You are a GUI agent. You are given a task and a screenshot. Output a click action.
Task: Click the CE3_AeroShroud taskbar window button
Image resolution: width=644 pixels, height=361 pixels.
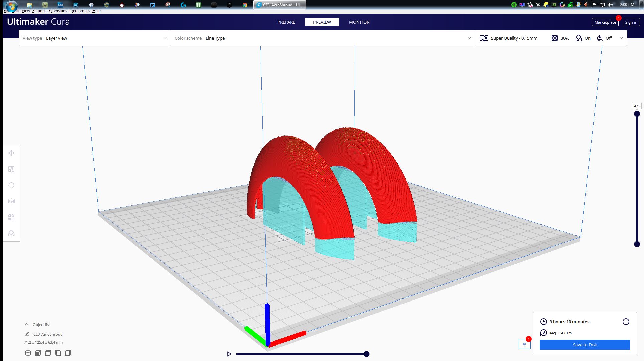click(280, 5)
